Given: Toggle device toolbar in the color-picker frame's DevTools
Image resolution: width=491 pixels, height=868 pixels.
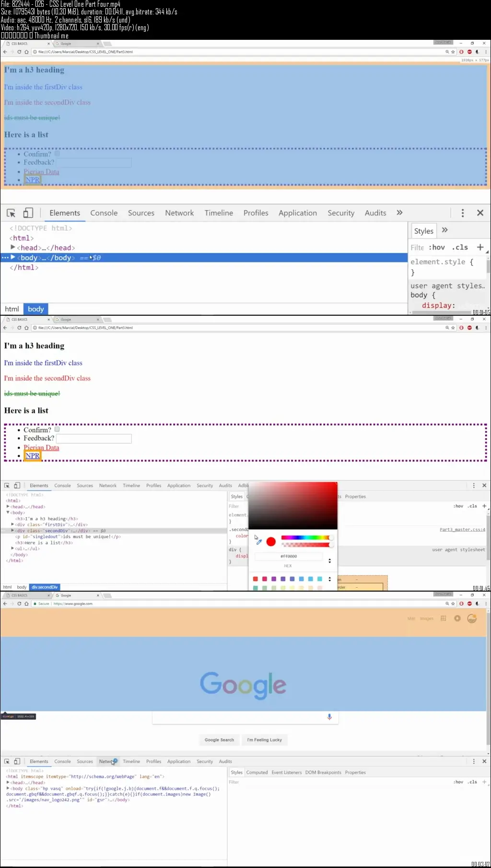Looking at the screenshot, I should tap(17, 486).
